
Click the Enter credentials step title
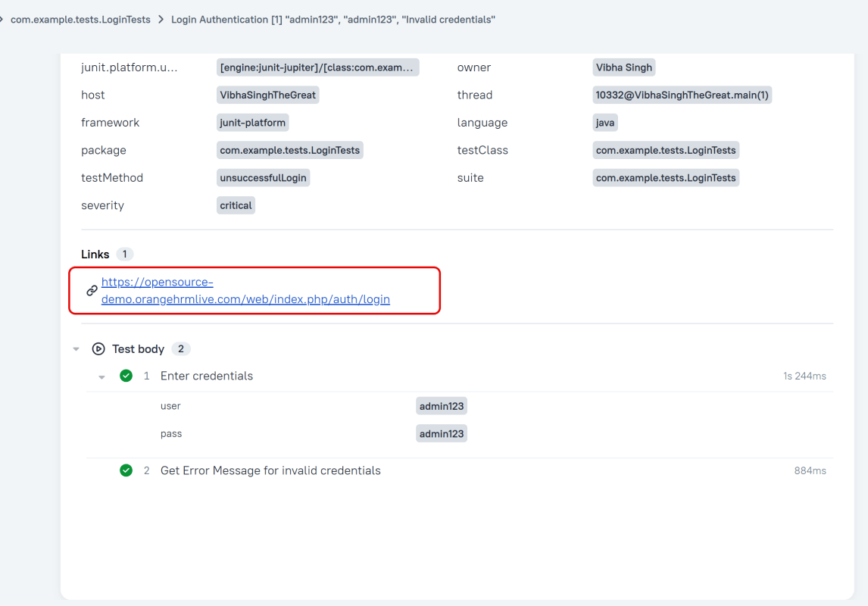pyautogui.click(x=207, y=376)
